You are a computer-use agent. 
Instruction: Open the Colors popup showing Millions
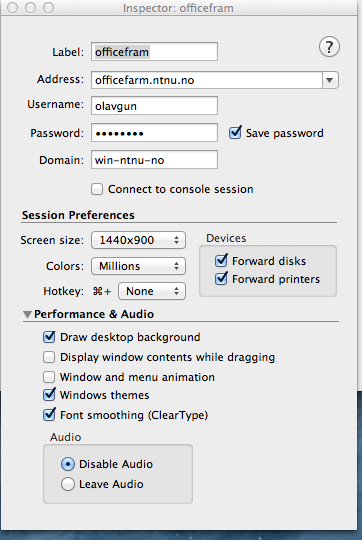pyautogui.click(x=138, y=266)
